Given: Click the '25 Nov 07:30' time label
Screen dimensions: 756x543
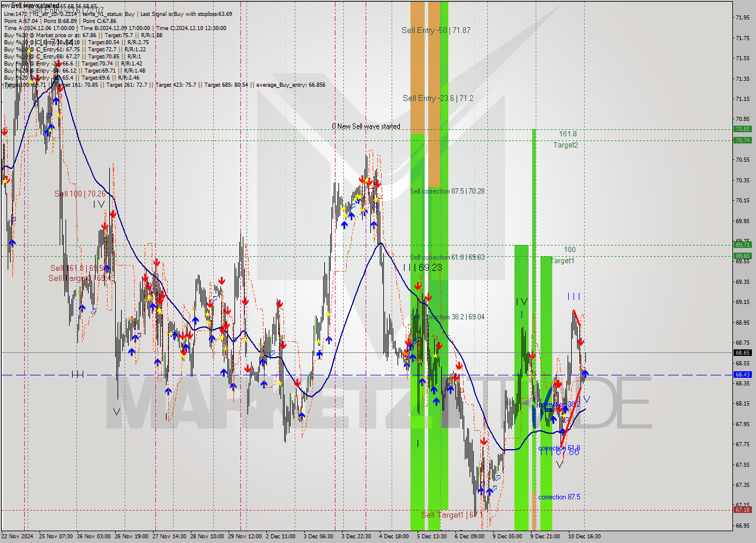Looking at the screenshot, I should click(56, 537).
